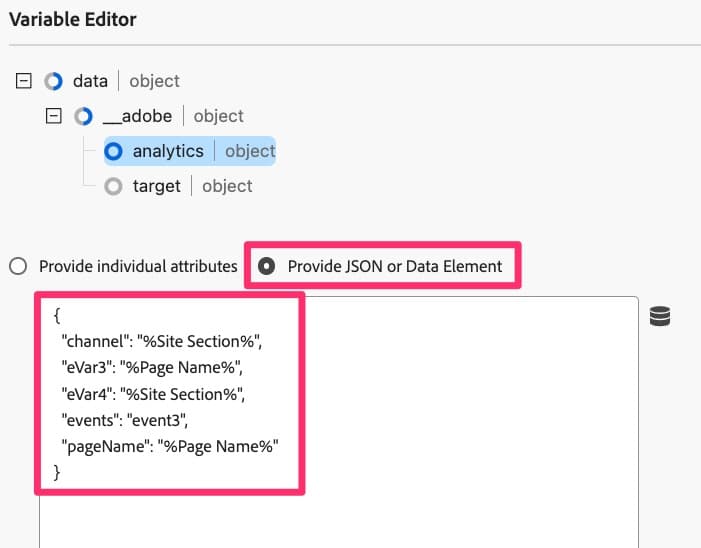The image size is (701, 548).
Task: Click the "eVar3" line in the JSON
Action: (160, 368)
